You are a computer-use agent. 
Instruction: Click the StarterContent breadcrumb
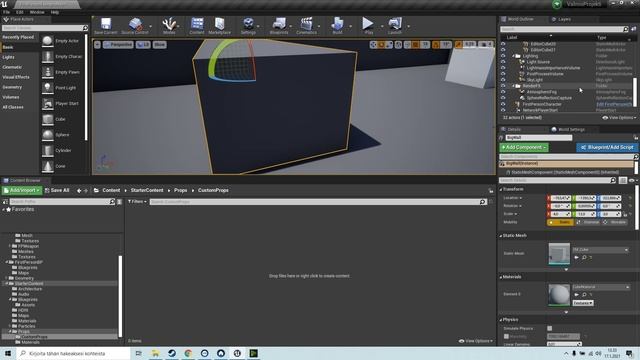tap(147, 190)
